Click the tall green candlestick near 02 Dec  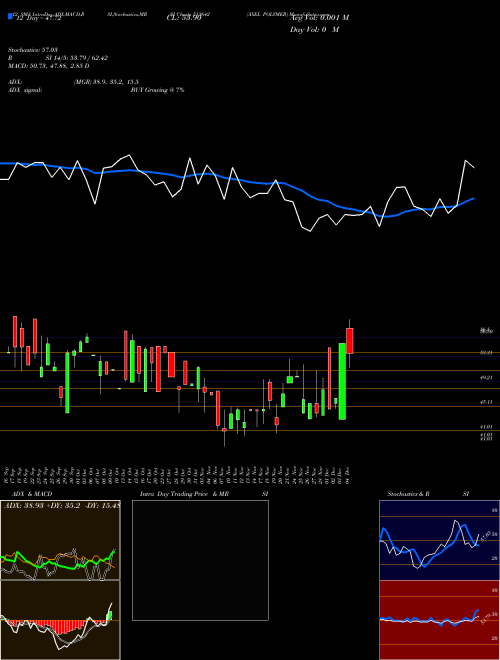pyautogui.click(x=342, y=381)
